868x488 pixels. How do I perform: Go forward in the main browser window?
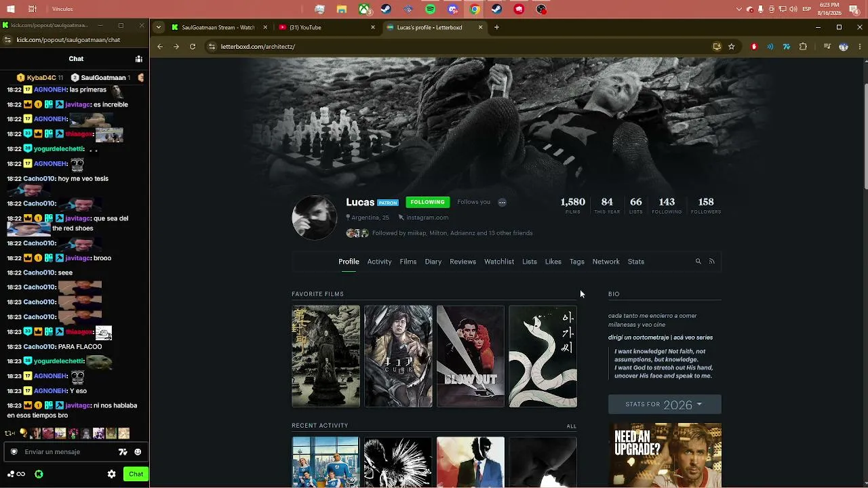coord(176,47)
